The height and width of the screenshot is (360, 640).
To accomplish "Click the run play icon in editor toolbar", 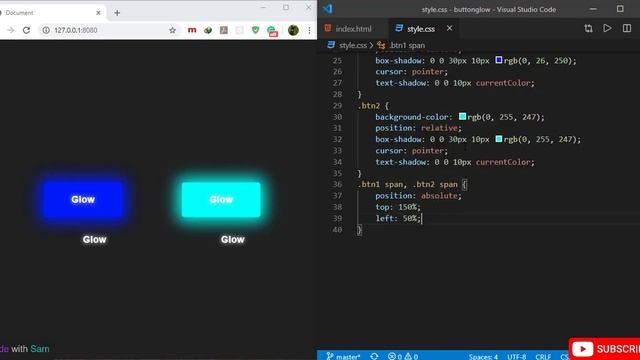I will [x=607, y=28].
